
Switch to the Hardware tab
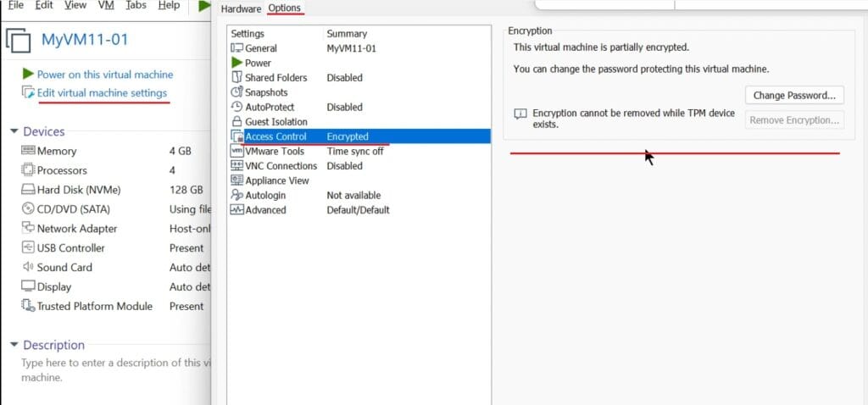[241, 8]
